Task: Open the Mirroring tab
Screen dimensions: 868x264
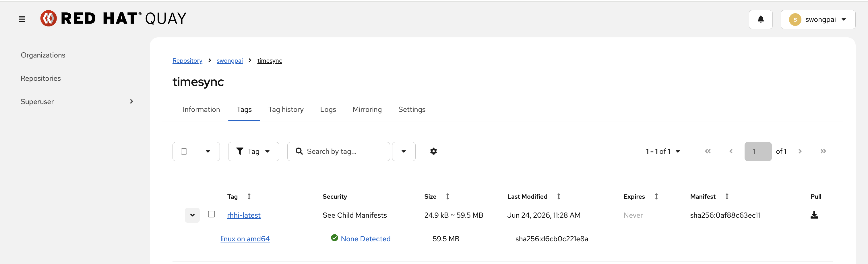Action: point(367,109)
